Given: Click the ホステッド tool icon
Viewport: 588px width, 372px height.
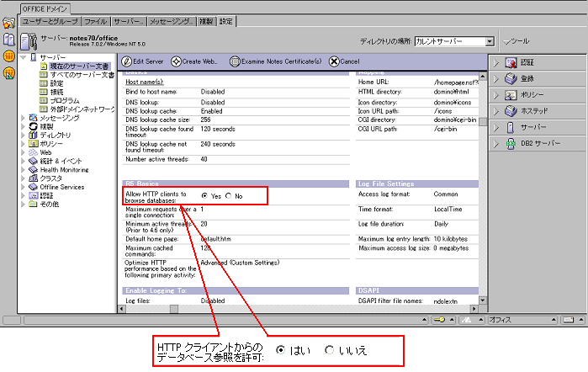Looking at the screenshot, I should coord(511,111).
